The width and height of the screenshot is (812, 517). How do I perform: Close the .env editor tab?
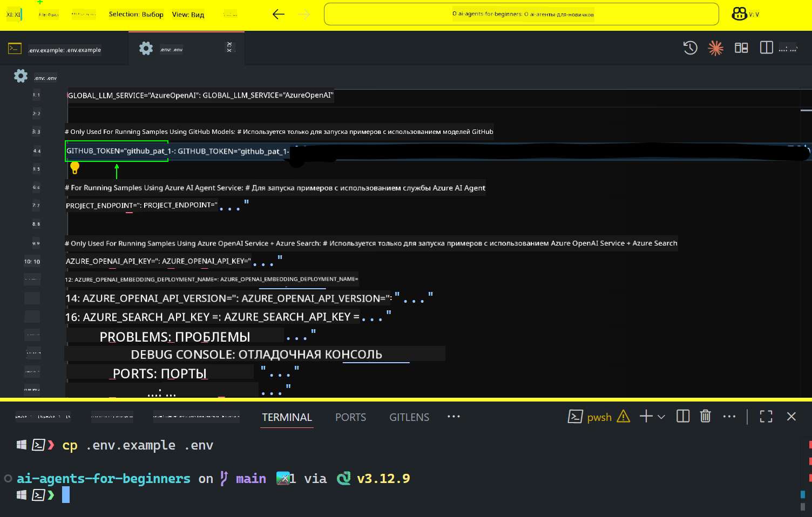coord(229,47)
